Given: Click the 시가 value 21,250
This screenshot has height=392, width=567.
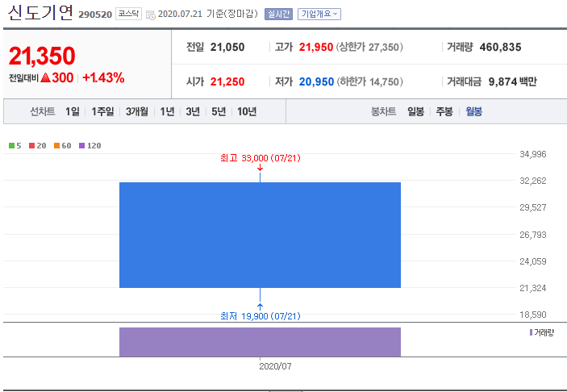Looking at the screenshot, I should [227, 81].
